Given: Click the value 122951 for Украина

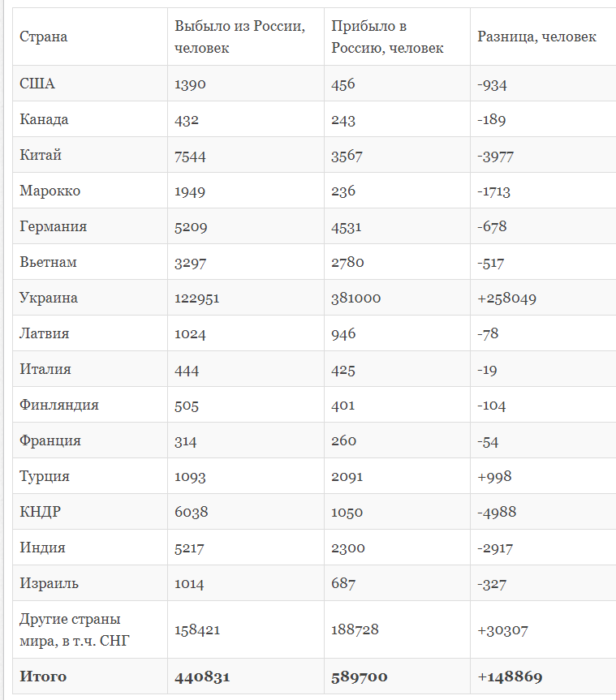Looking at the screenshot, I should [x=196, y=298].
